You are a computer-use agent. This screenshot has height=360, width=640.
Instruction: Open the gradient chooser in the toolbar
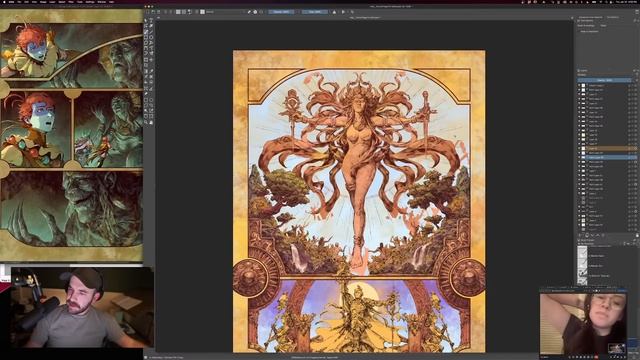pyautogui.click(x=178, y=12)
